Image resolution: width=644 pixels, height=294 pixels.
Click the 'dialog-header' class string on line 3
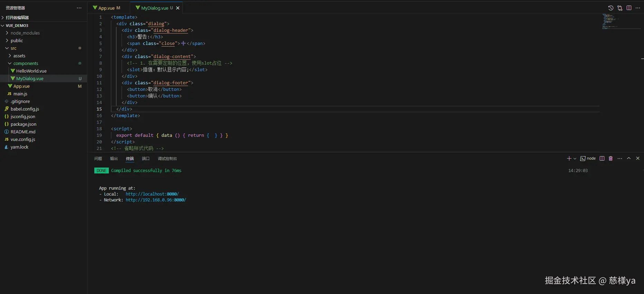171,30
